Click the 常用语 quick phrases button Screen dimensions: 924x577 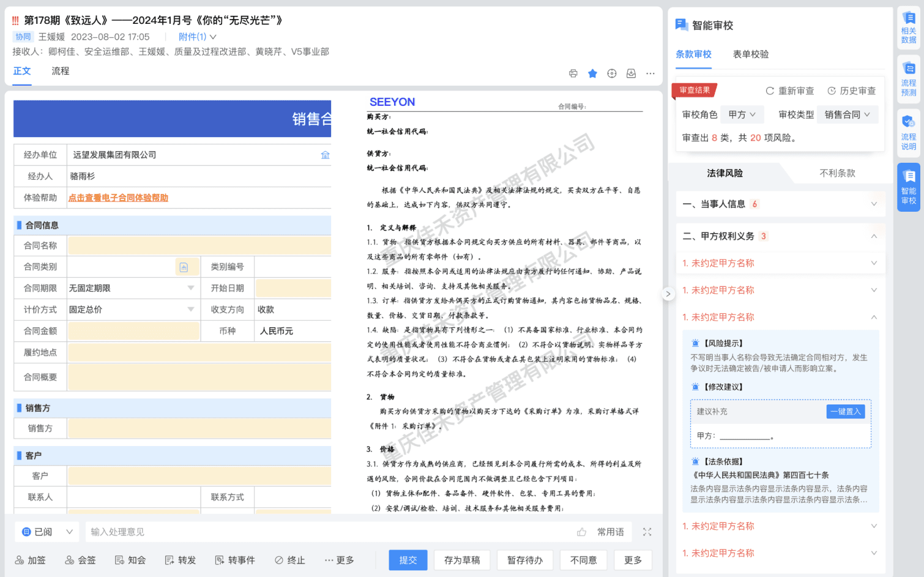(x=611, y=532)
